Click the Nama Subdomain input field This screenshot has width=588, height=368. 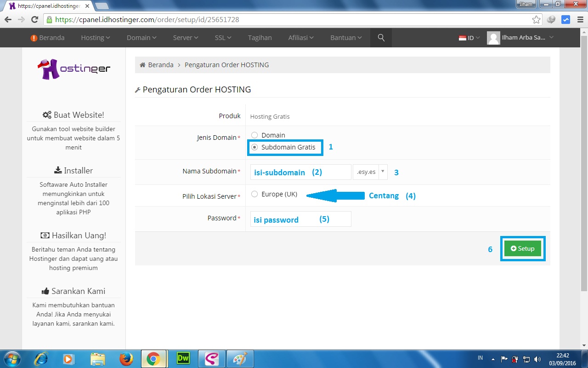[x=301, y=172]
